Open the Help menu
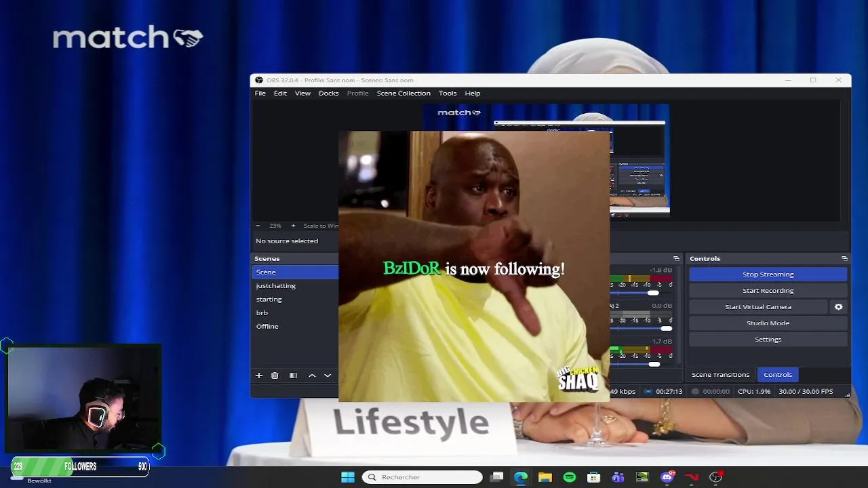868x488 pixels. click(473, 93)
